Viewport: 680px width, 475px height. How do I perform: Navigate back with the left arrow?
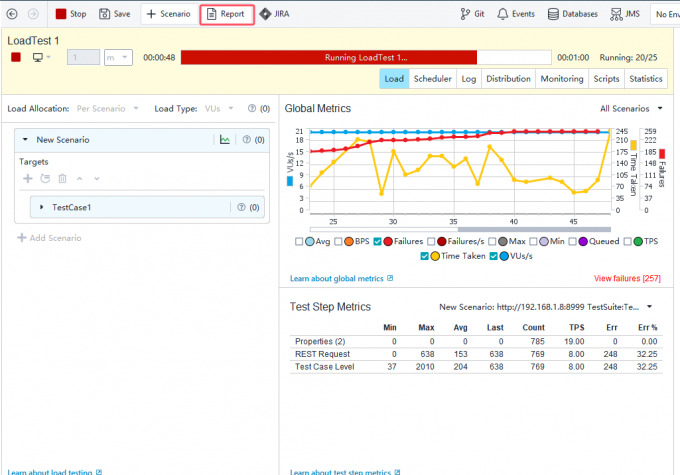[x=11, y=14]
